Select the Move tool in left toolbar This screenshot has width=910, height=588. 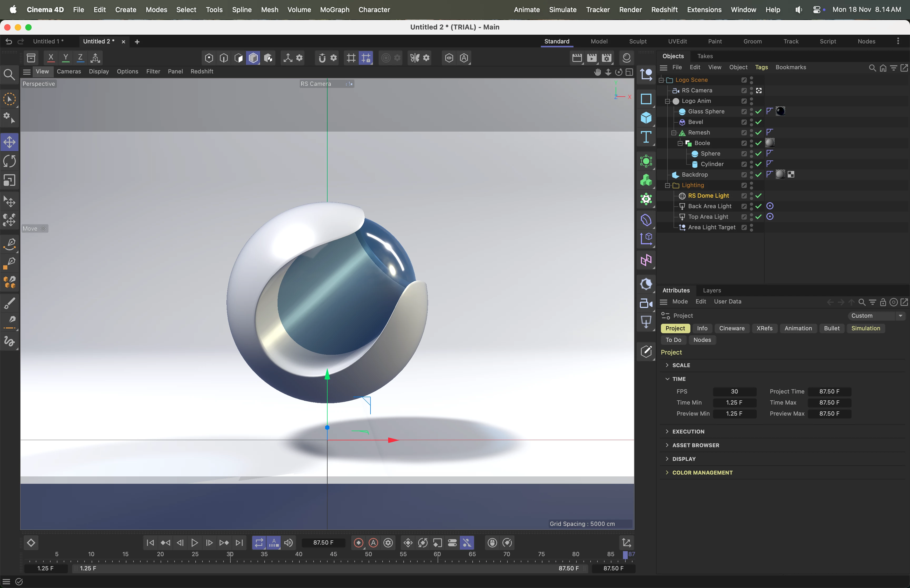[9, 142]
